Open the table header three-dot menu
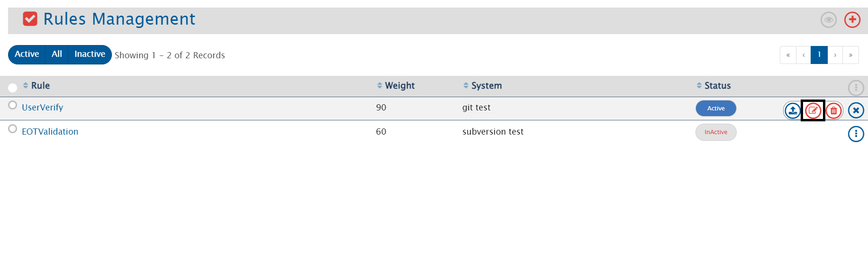The height and width of the screenshot is (273, 868). 856,88
